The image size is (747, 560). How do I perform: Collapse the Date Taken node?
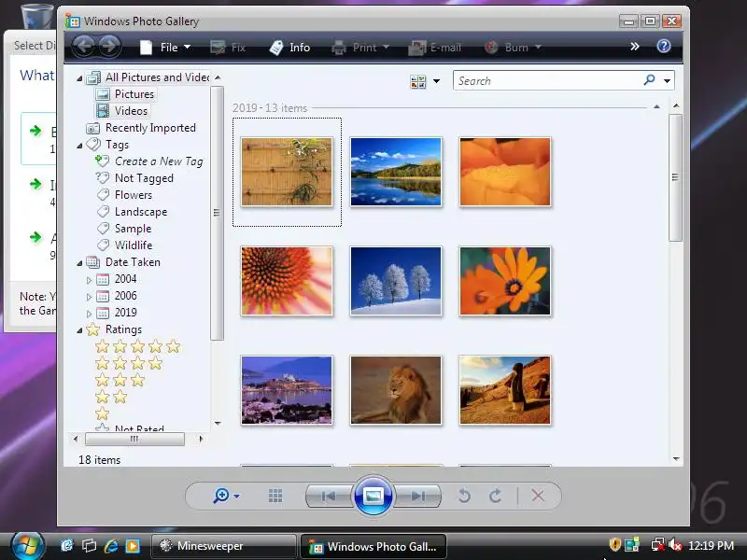(x=79, y=263)
